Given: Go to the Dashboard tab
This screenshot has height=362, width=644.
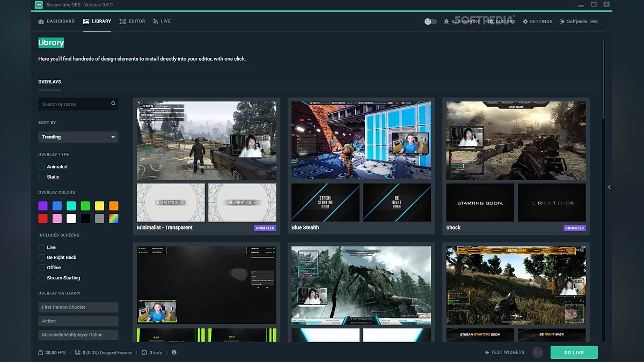Looking at the screenshot, I should coord(56,21).
